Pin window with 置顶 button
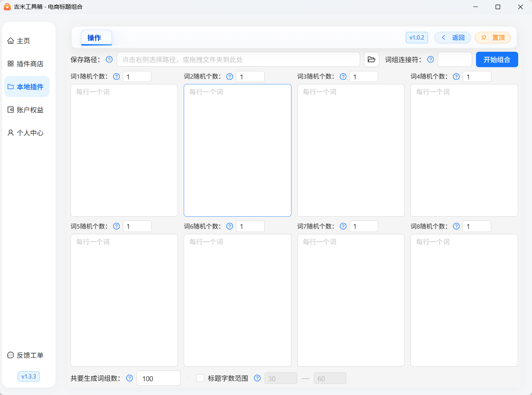This screenshot has height=395, width=532. (493, 38)
